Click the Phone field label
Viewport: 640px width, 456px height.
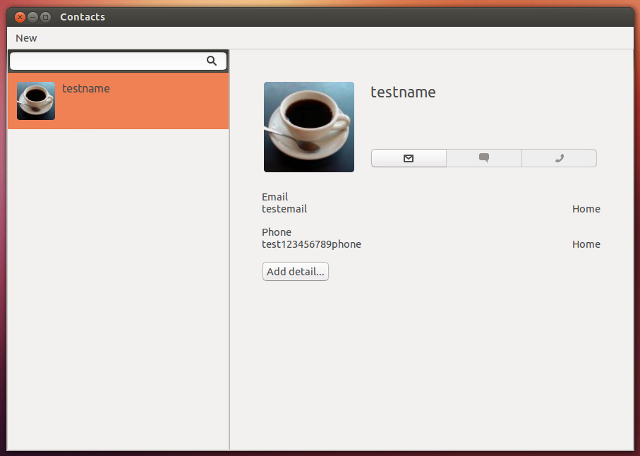(276, 232)
